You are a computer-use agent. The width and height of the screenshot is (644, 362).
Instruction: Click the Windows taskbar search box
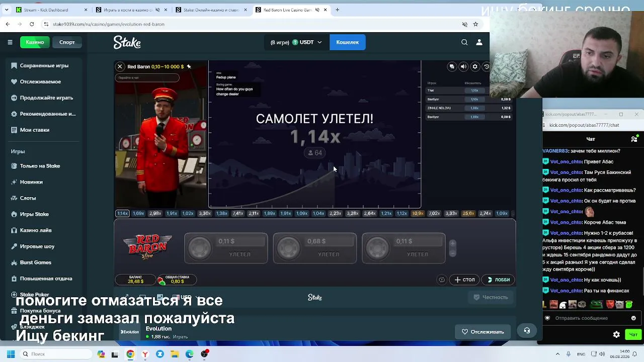(x=55, y=354)
